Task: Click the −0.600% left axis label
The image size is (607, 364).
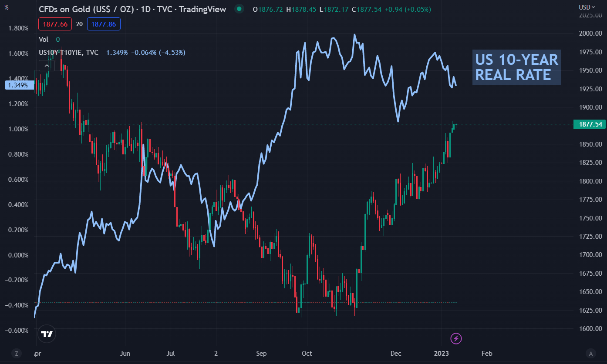Action: [17, 331]
